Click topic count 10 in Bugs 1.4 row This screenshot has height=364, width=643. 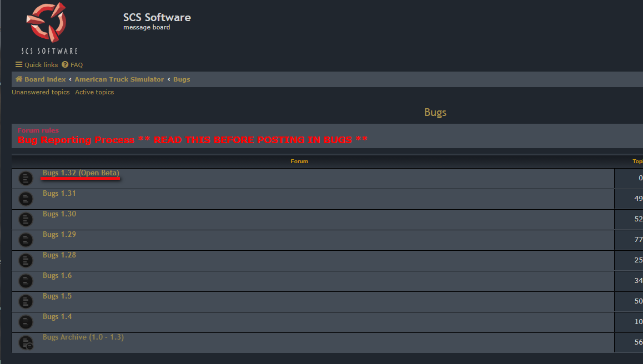[x=639, y=321]
